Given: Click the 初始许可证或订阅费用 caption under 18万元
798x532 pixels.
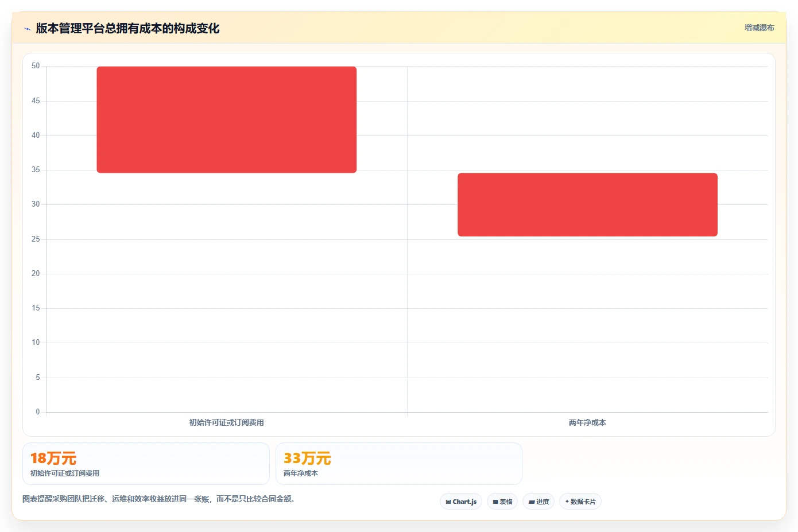Looking at the screenshot, I should (65, 473).
